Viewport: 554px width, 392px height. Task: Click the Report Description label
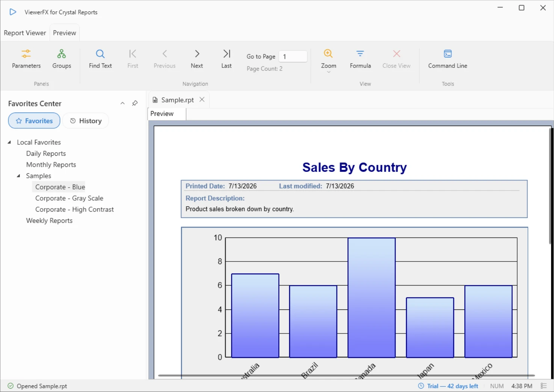tap(215, 198)
